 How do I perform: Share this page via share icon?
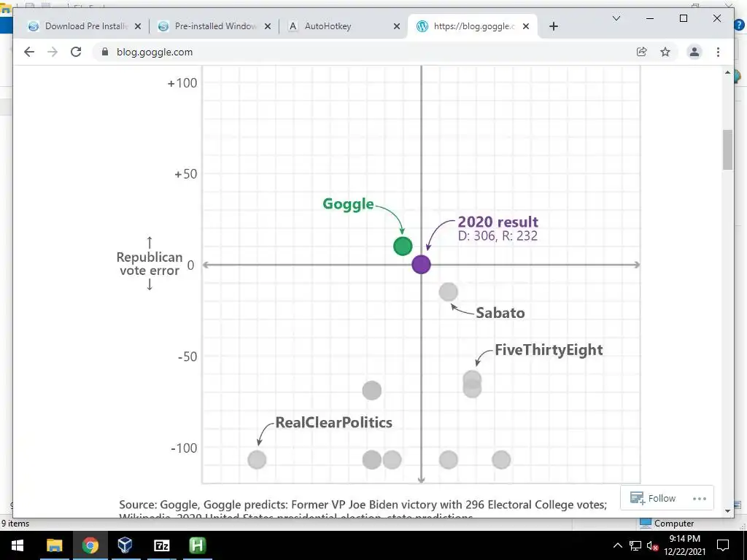pos(642,52)
